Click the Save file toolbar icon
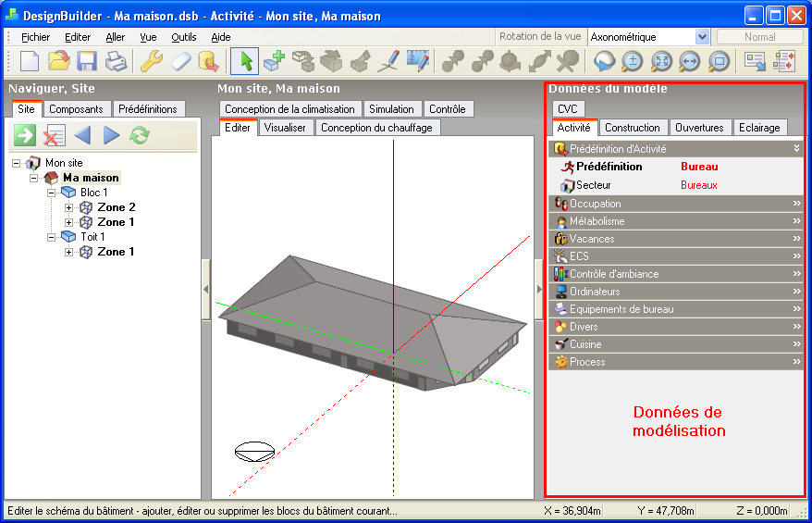The height and width of the screenshot is (523, 812). coord(87,61)
